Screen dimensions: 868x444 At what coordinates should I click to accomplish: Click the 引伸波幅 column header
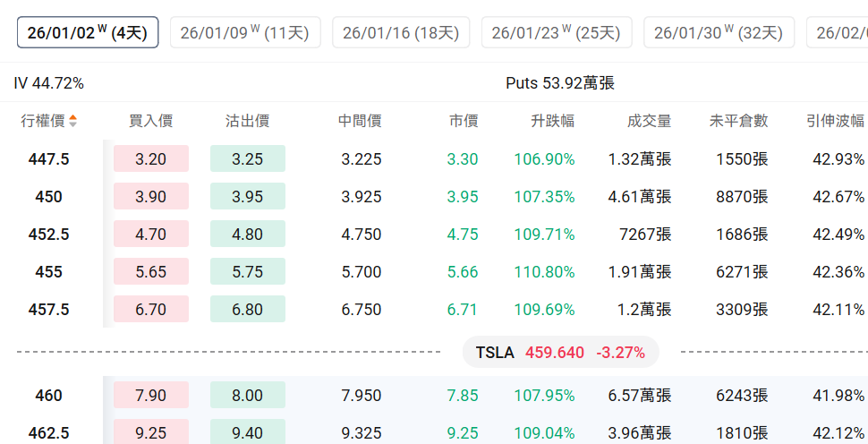[x=835, y=121]
